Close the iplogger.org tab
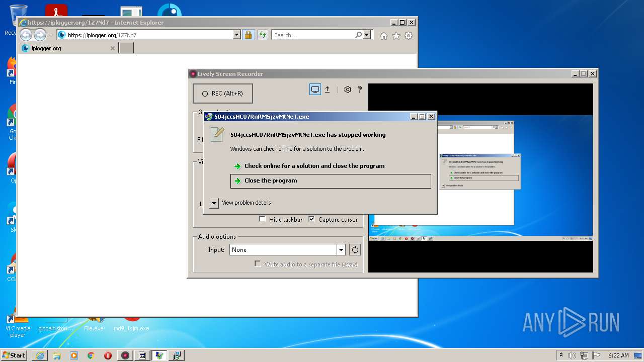This screenshot has width=644, height=362. coord(112,48)
